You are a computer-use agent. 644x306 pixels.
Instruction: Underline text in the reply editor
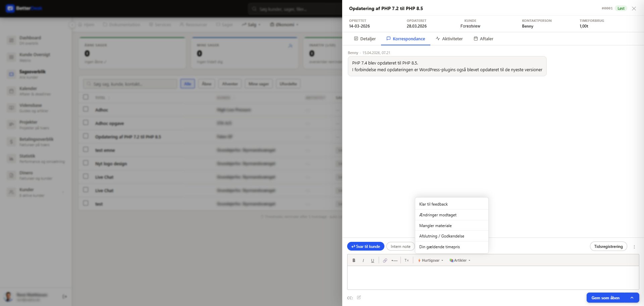click(x=372, y=260)
